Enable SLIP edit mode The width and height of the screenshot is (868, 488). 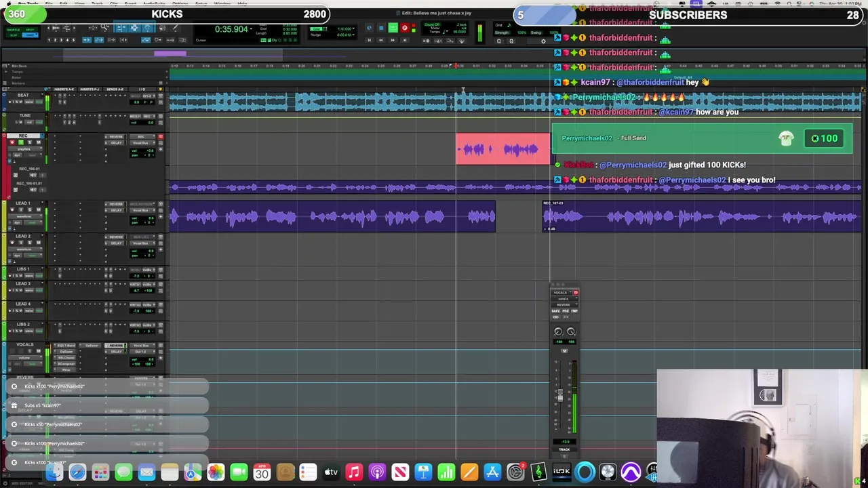14,35
